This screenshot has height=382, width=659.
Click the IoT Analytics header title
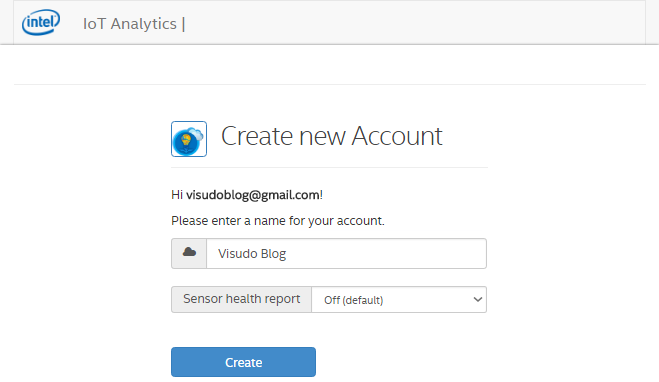130,24
